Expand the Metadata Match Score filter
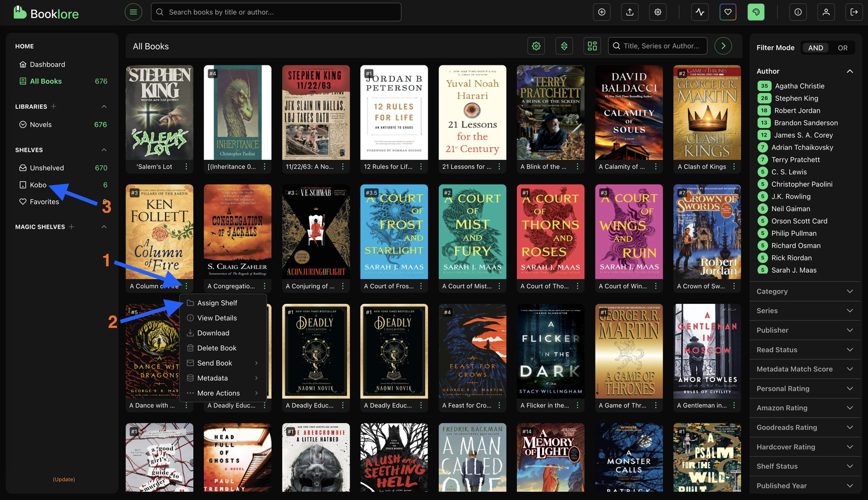 805,369
